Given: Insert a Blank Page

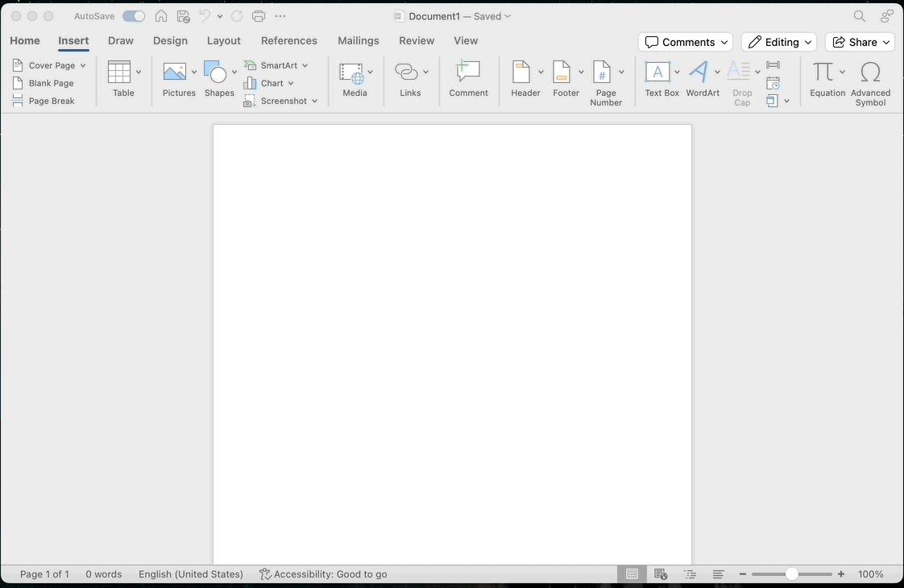Looking at the screenshot, I should 44,83.
